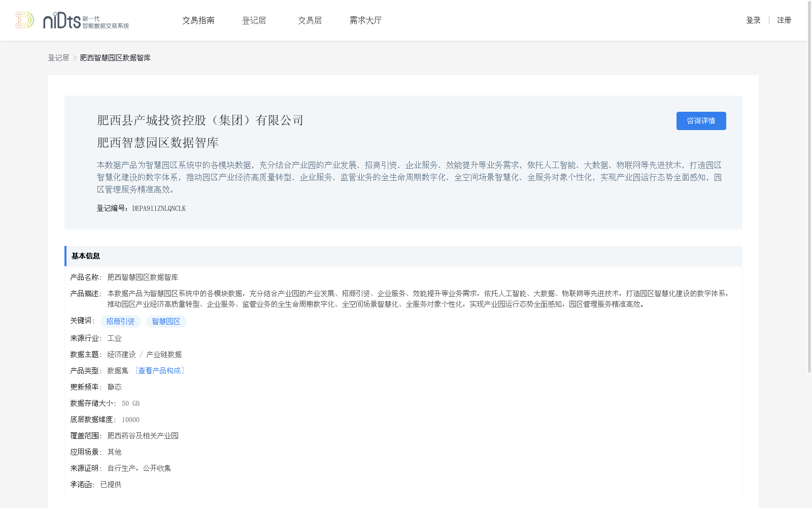Click the commitment letter value 已提供

click(x=111, y=485)
